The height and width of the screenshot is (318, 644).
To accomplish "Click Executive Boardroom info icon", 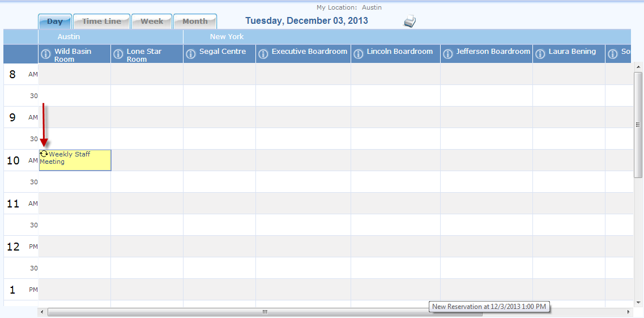I will pos(263,54).
